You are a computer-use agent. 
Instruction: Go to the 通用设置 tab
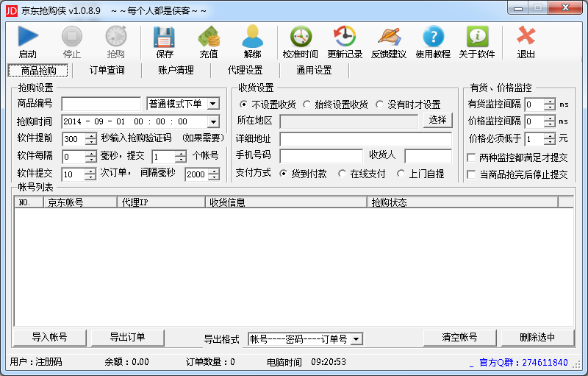point(314,70)
